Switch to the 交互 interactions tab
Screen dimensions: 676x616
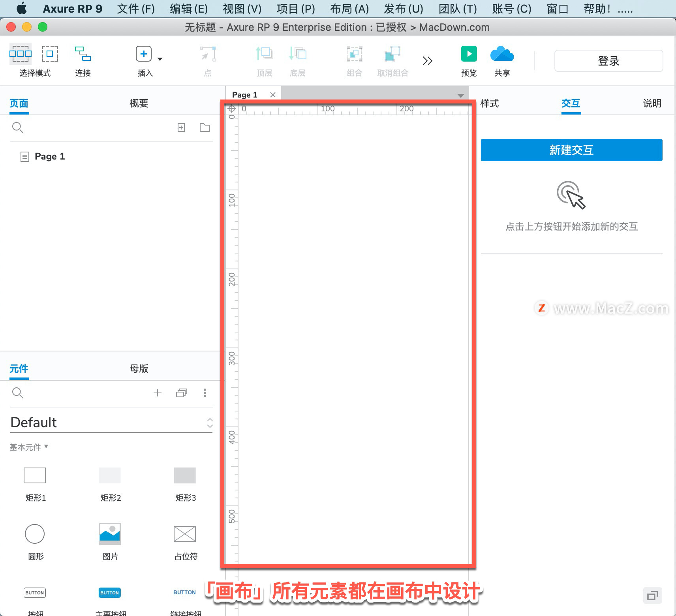(x=571, y=103)
